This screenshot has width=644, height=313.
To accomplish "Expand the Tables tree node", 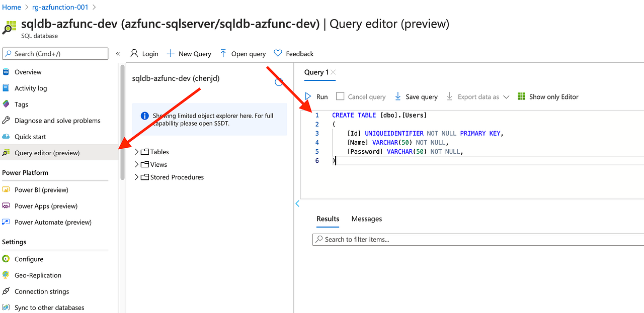I will point(136,151).
